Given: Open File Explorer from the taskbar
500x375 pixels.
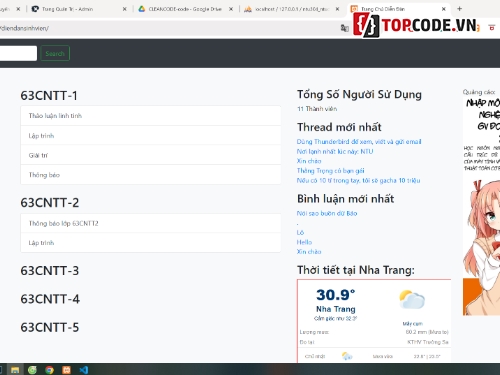Looking at the screenshot, I should click(15, 370).
